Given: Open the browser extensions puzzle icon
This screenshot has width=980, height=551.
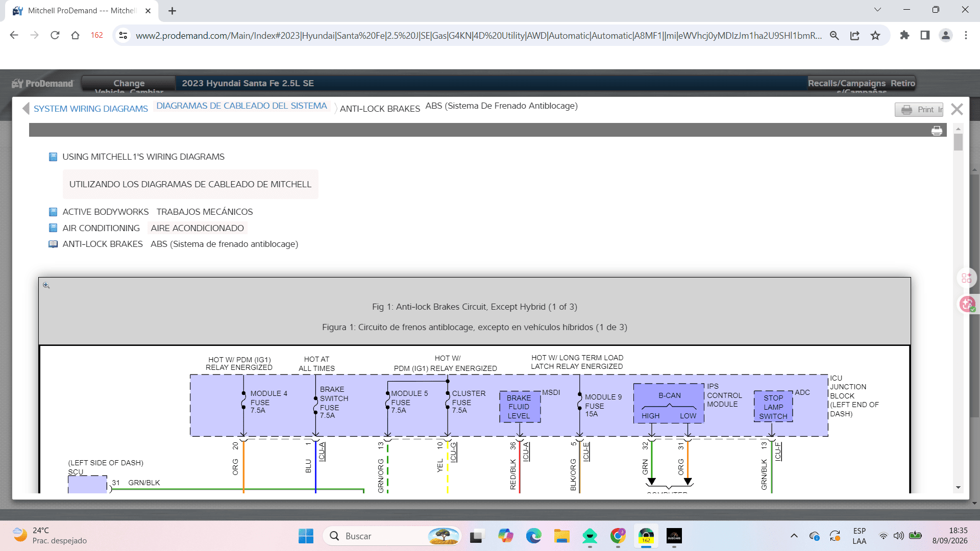Looking at the screenshot, I should tap(904, 35).
